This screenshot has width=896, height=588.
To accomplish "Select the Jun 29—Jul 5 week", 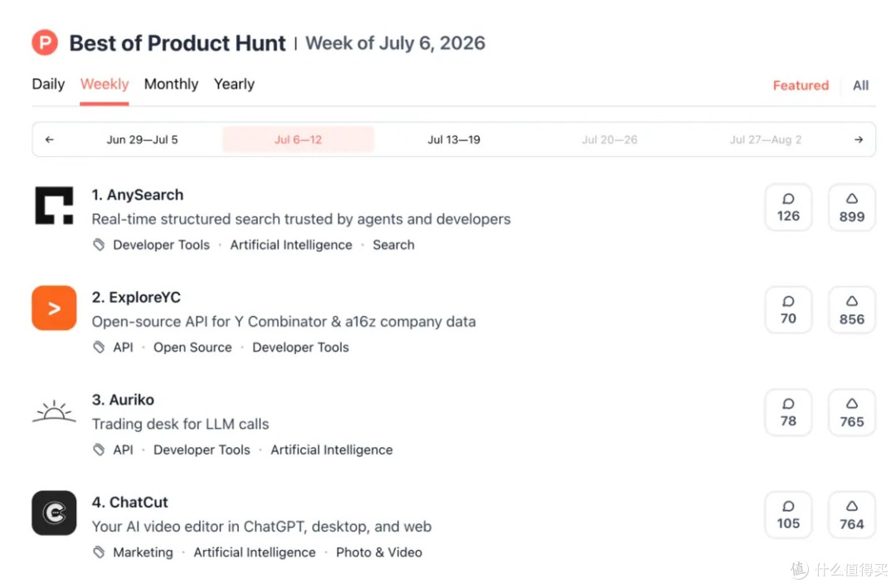I will point(143,139).
